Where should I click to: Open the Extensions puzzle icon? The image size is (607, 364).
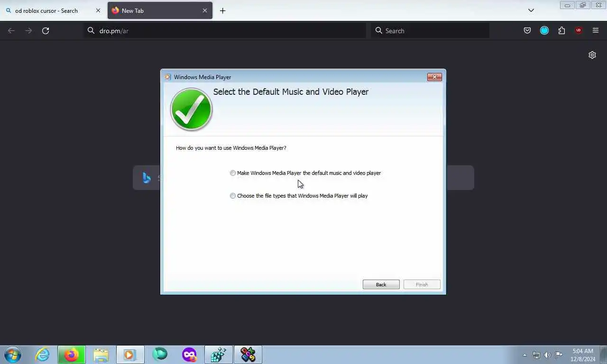coord(561,30)
